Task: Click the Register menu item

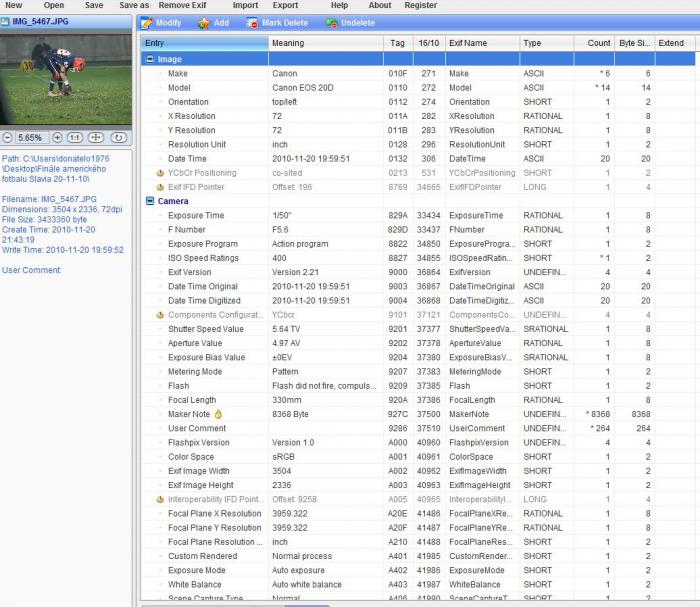Action: point(420,5)
